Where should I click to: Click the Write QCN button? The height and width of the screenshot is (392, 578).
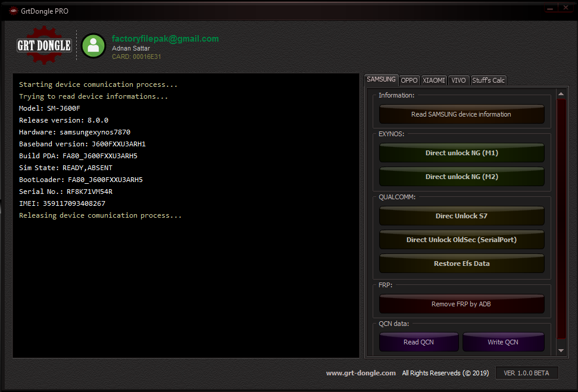[503, 342]
